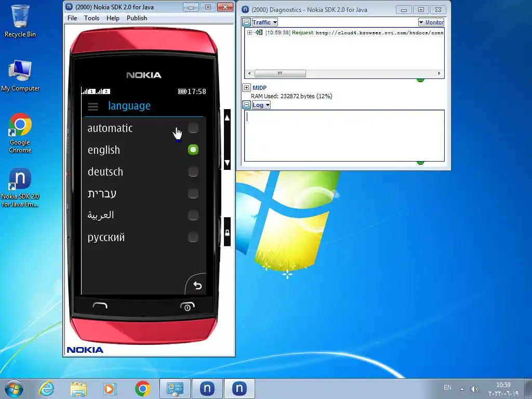Tap the back arrow on phone screen
Screen dimensions: 532x399
(197, 286)
